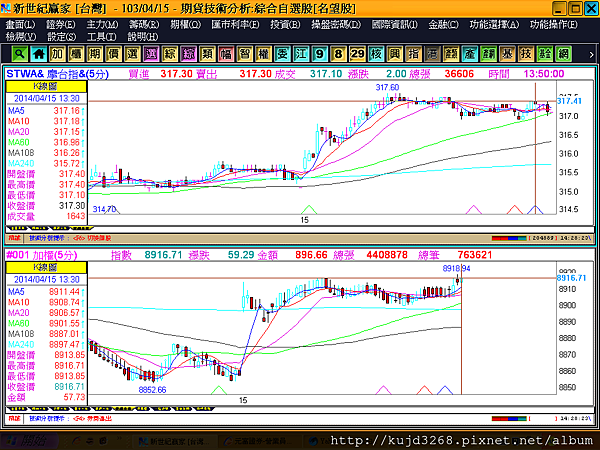Click the STWA& 摩台指&(5分) title label
The width and height of the screenshot is (600, 450).
click(58, 74)
